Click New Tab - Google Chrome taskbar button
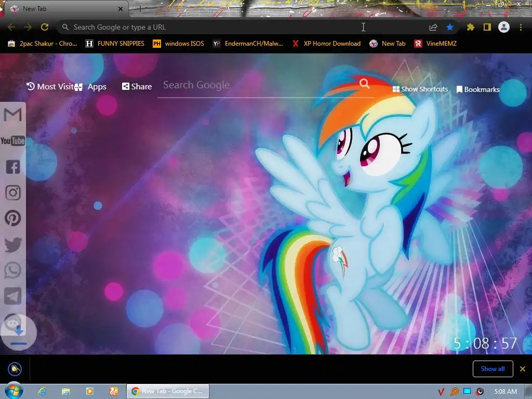The width and height of the screenshot is (532, 399). pos(168,391)
